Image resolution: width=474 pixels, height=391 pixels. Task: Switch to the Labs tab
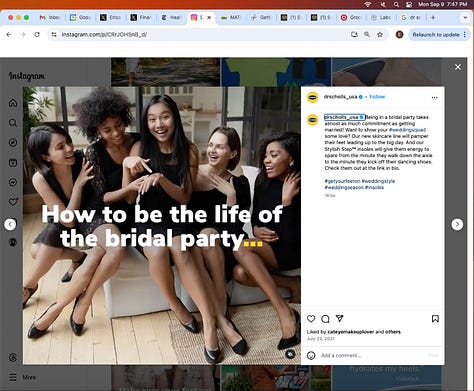click(x=381, y=17)
